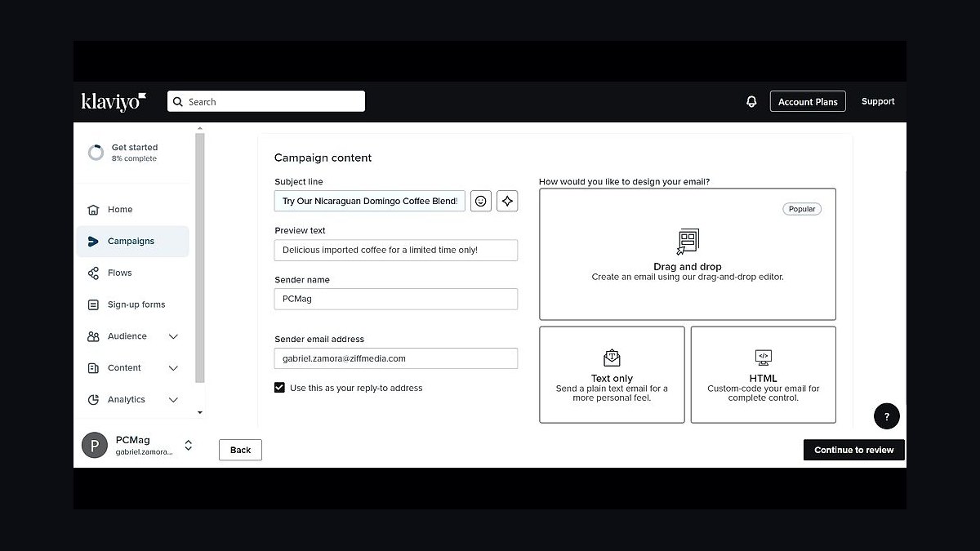Expand the Content menu chevron
The width and height of the screenshot is (980, 551).
[173, 368]
